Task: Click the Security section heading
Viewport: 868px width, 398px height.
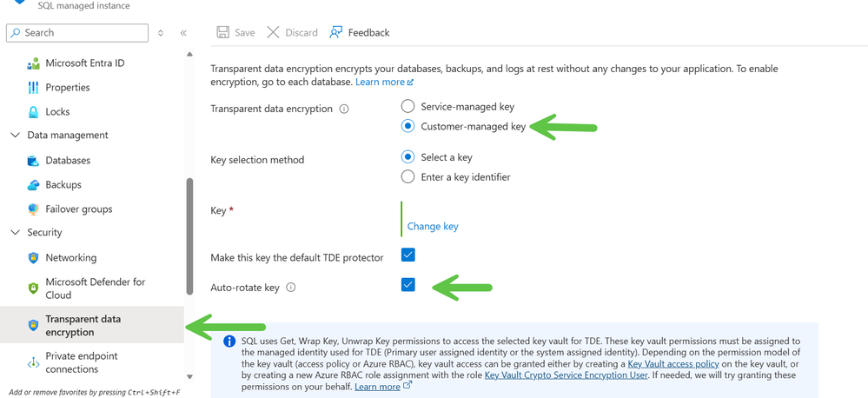Action: pos(45,233)
